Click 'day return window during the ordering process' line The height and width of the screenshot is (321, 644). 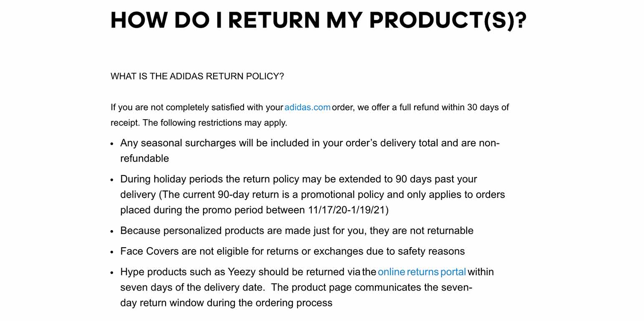(x=226, y=303)
